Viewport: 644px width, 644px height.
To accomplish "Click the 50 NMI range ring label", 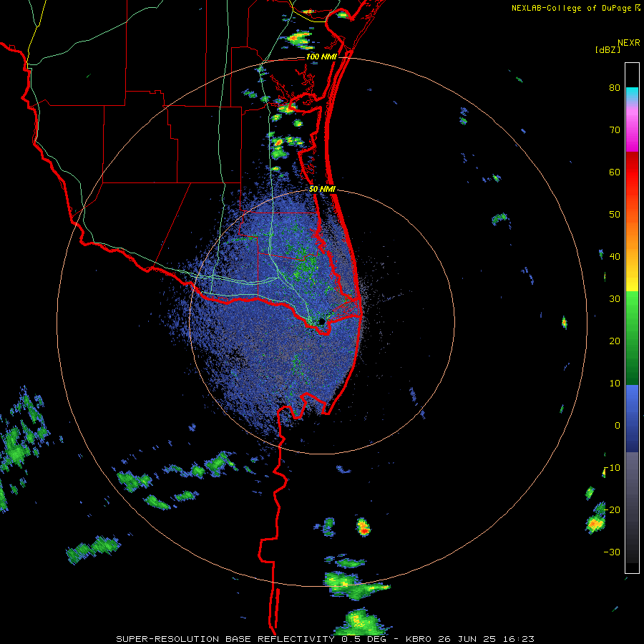I will (323, 190).
